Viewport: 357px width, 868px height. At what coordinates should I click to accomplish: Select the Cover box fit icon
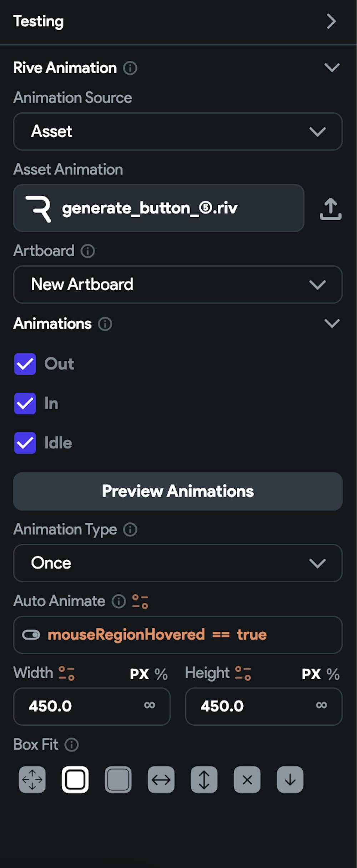coord(118,780)
